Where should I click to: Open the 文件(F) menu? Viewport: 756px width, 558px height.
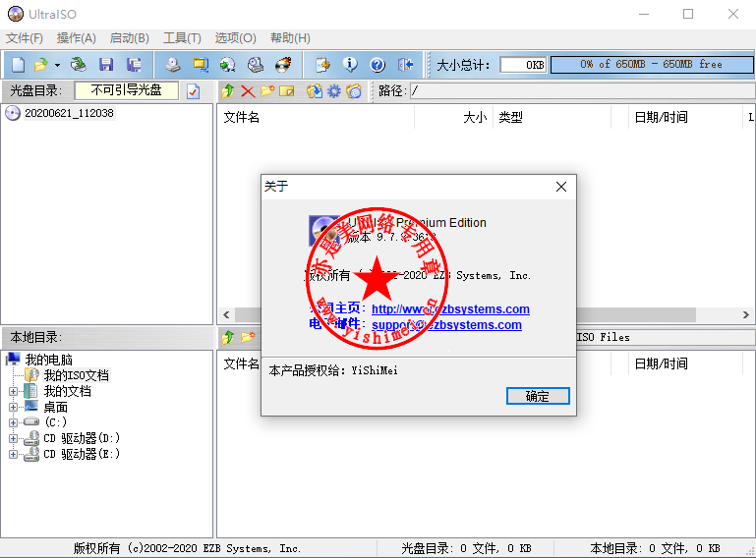pos(25,38)
